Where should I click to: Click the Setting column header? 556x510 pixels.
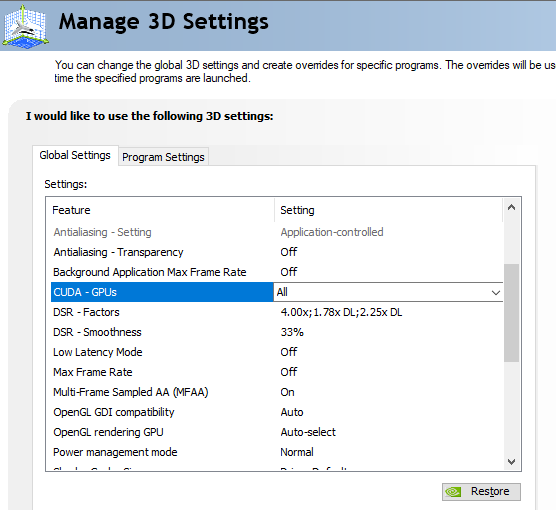pos(389,210)
